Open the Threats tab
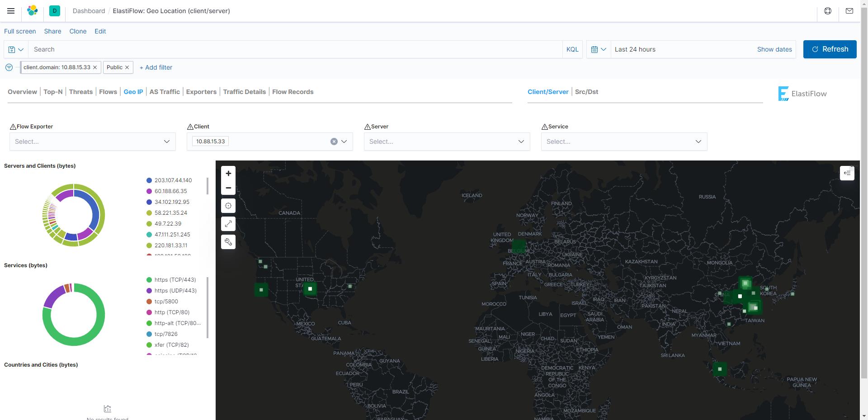This screenshot has width=868, height=420. pos(81,92)
